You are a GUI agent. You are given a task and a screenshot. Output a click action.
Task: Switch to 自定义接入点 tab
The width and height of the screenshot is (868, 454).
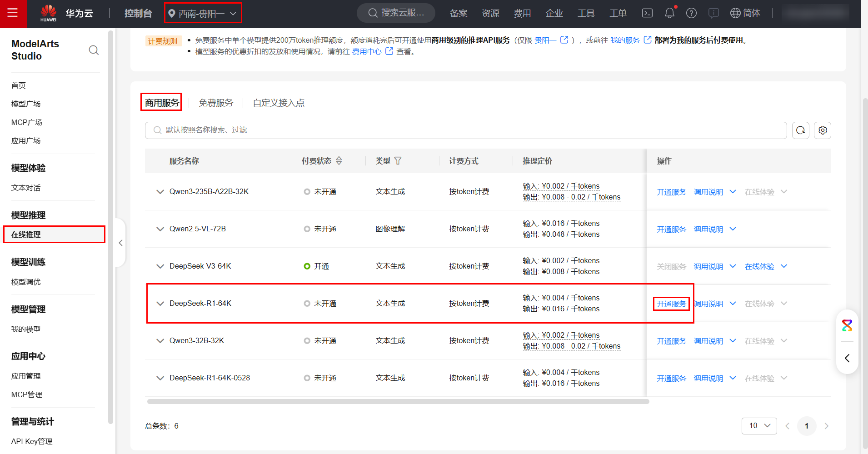click(279, 103)
